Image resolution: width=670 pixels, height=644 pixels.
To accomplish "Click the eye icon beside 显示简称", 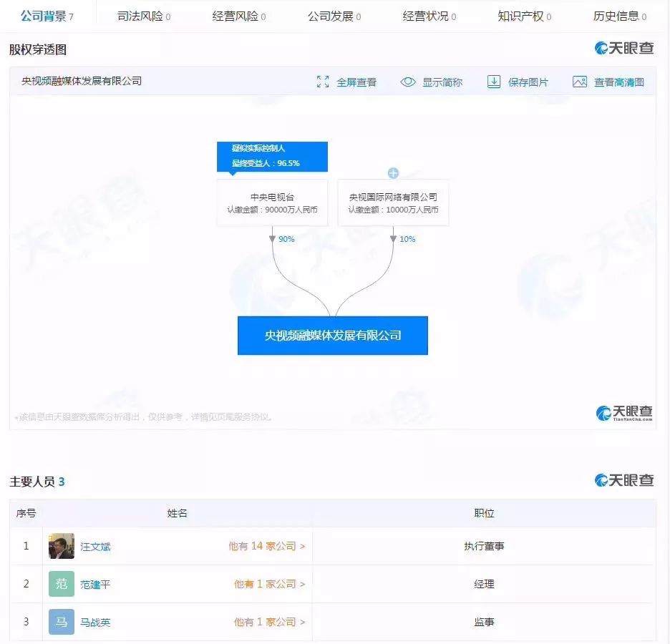I will 408,82.
